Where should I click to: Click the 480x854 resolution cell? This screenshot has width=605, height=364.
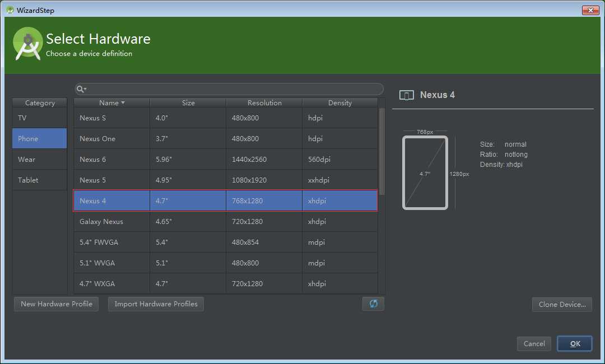264,242
